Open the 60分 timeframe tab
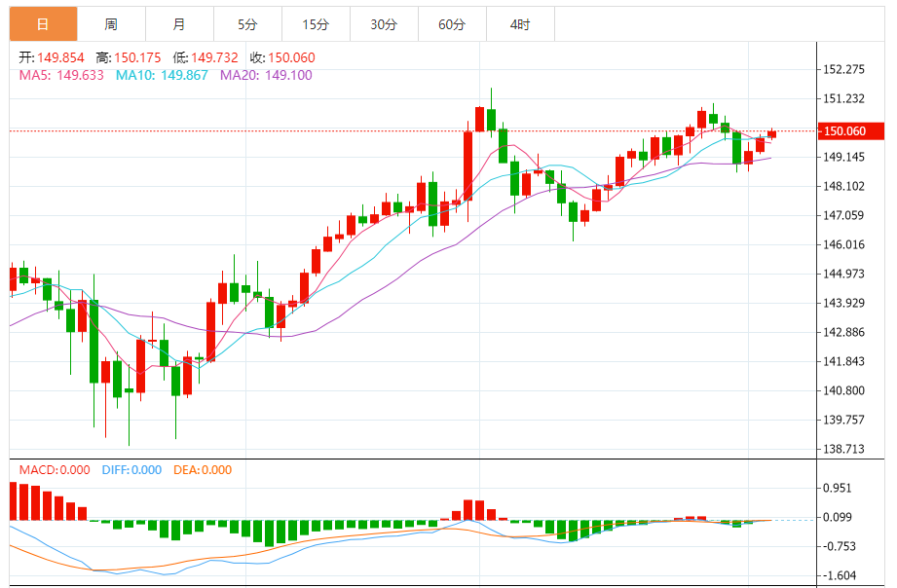This screenshot has width=897, height=588. [451, 24]
